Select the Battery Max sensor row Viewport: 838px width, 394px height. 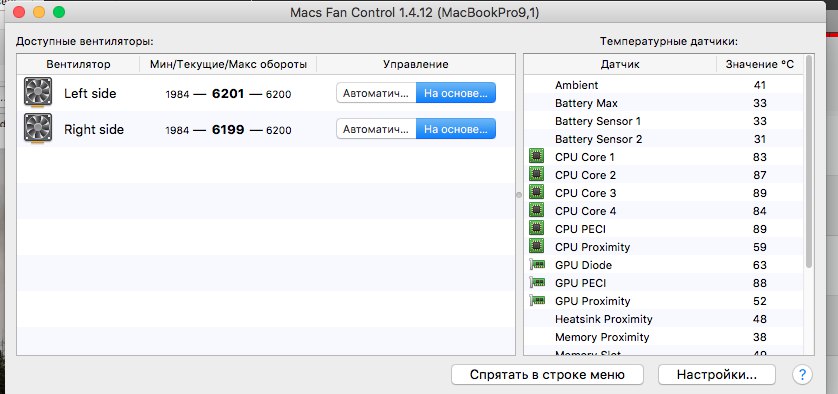coord(663,103)
